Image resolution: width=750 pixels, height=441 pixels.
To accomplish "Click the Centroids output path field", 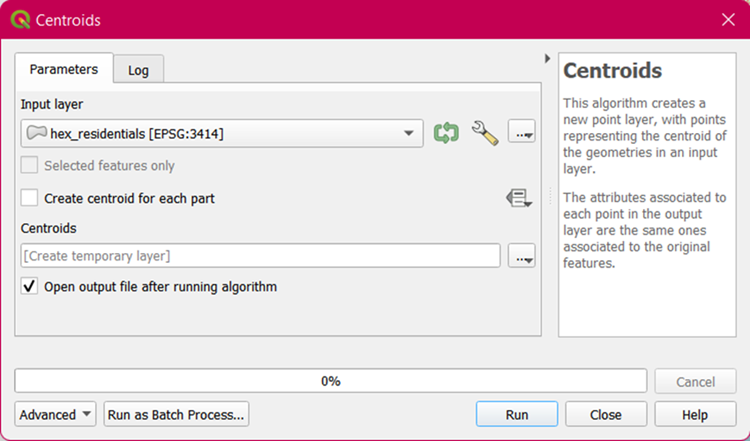I will [x=260, y=257].
